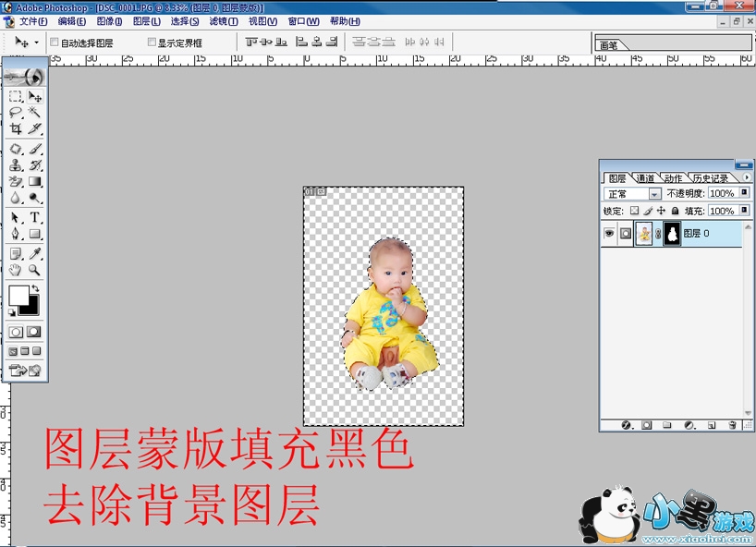Screen dimensions: 756x547
Task: Open 图层(L) menu
Action: coord(147,21)
